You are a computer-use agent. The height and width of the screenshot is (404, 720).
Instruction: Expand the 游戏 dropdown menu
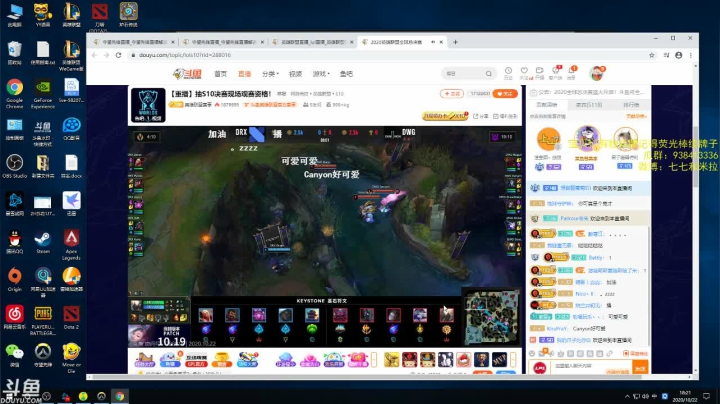[x=321, y=74]
